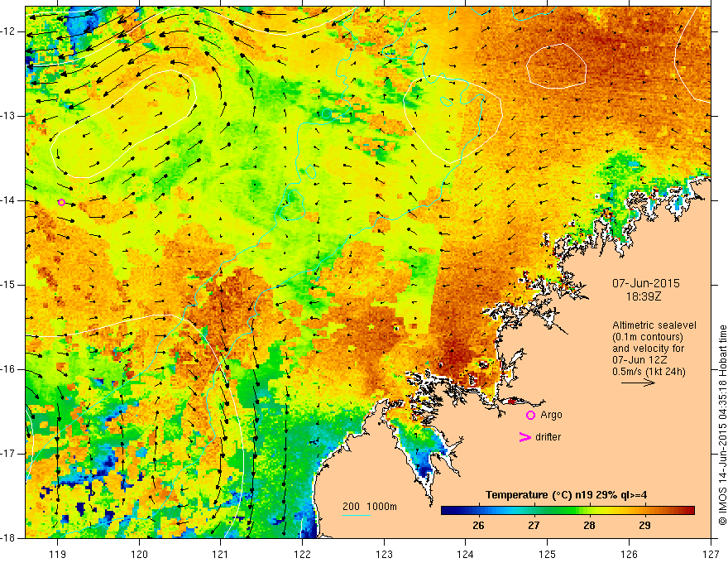This screenshot has height=563, width=728.
Task: Click the longitude axis label '120'
Action: pyautogui.click(x=139, y=554)
